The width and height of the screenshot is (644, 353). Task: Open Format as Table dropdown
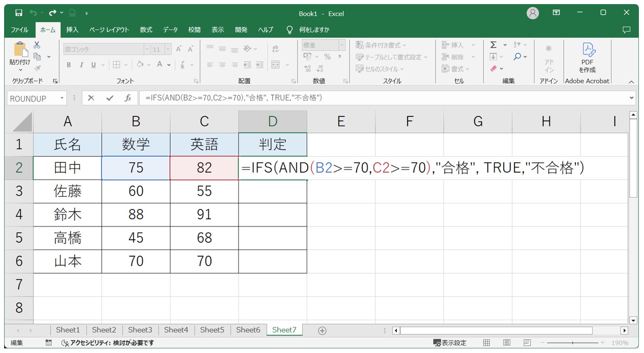[392, 57]
